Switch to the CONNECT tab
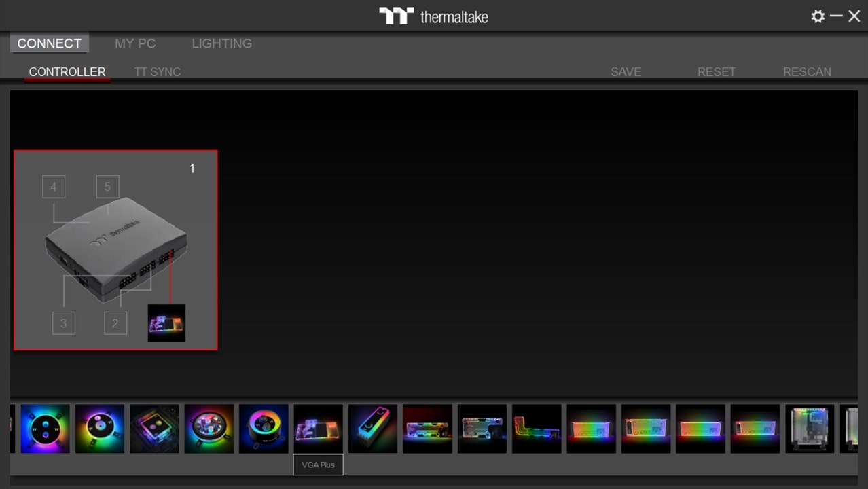The image size is (868, 489). 49,43
